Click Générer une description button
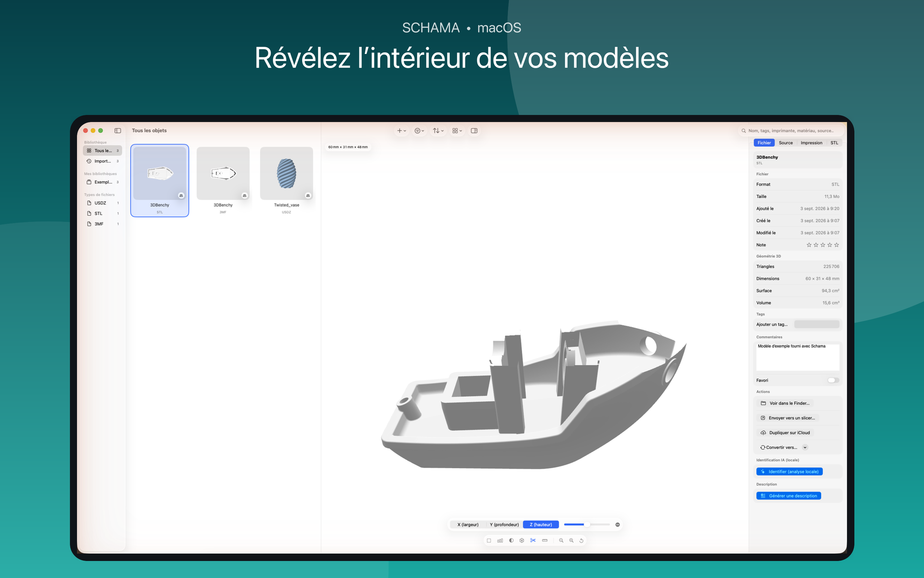924x578 pixels. (788, 496)
